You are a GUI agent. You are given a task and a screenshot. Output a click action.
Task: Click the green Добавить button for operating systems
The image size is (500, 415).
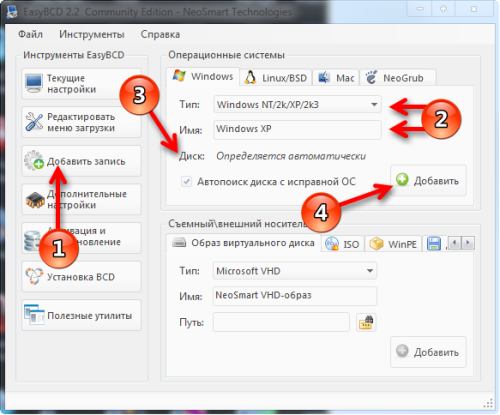(428, 181)
